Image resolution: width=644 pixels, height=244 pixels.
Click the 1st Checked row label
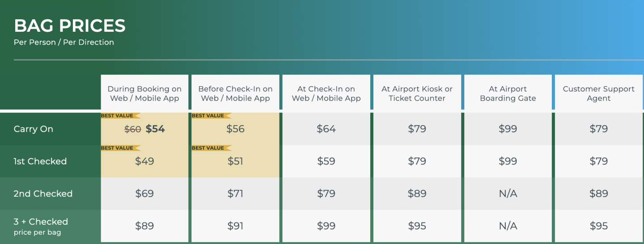[x=40, y=161]
